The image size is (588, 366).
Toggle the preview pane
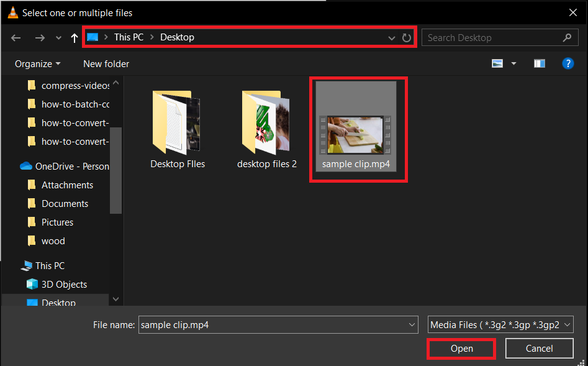click(539, 63)
